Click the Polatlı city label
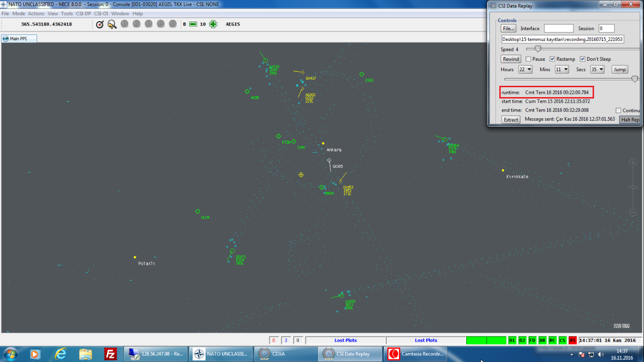Image resolution: width=644 pixels, height=362 pixels. tap(147, 263)
